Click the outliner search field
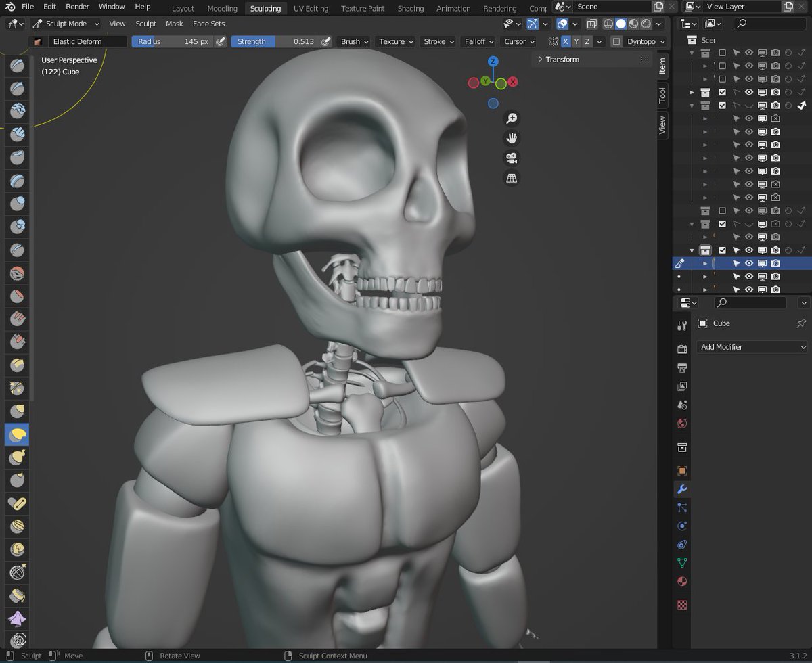 pyautogui.click(x=770, y=24)
